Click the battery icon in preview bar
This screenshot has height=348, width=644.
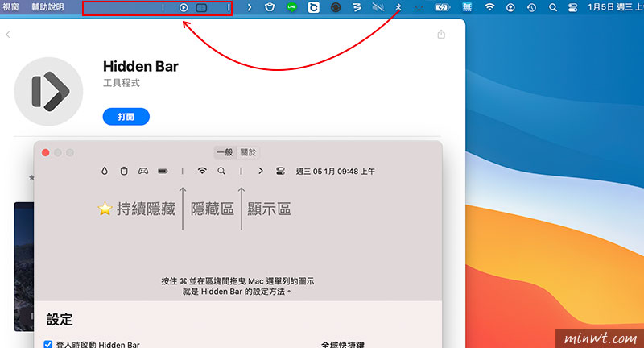click(x=163, y=171)
